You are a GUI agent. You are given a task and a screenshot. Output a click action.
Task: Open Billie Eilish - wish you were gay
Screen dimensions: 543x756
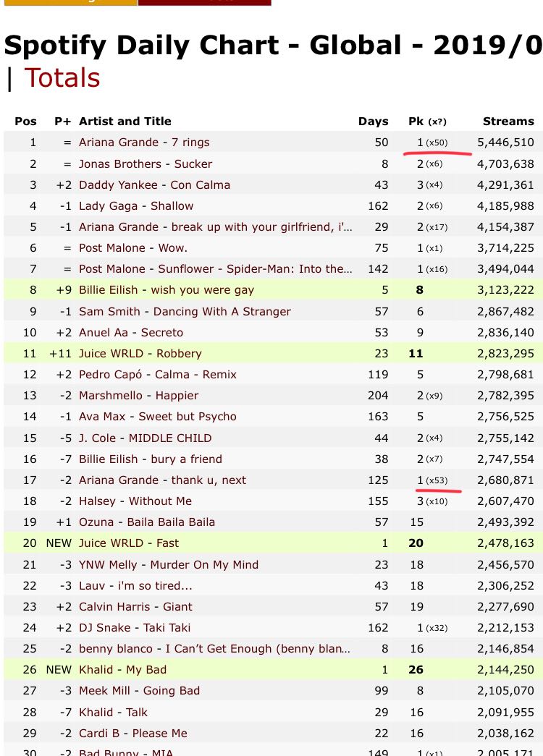coord(167,290)
